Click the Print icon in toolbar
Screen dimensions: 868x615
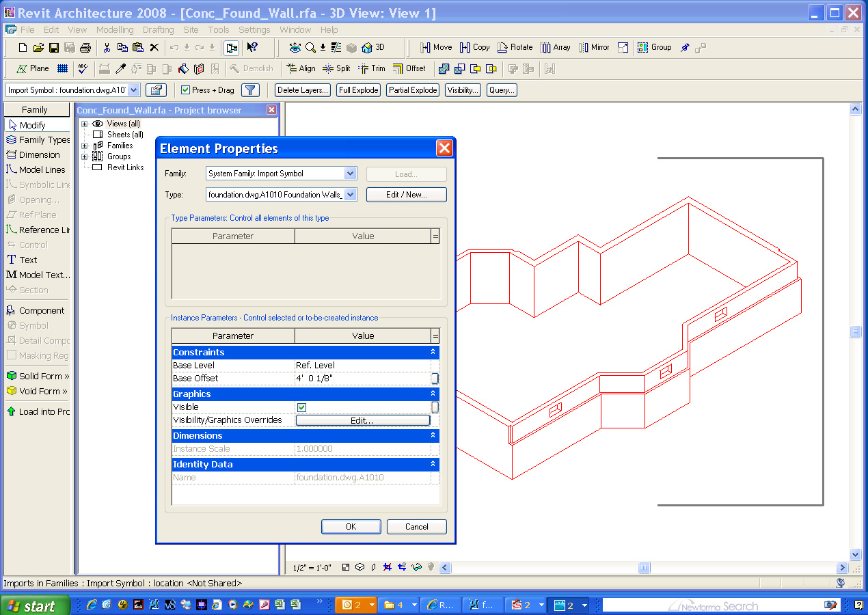[x=85, y=47]
